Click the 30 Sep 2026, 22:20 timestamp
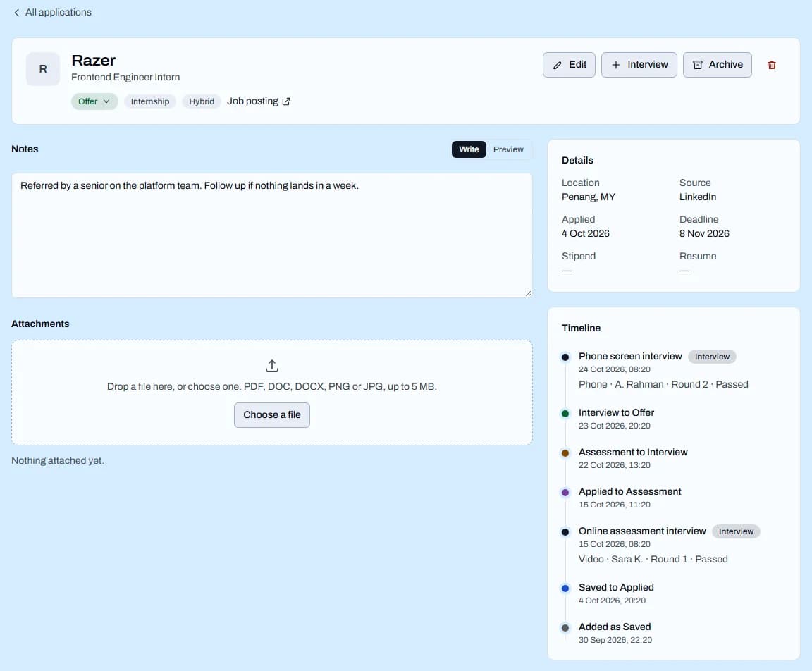812x671 pixels. click(x=615, y=640)
